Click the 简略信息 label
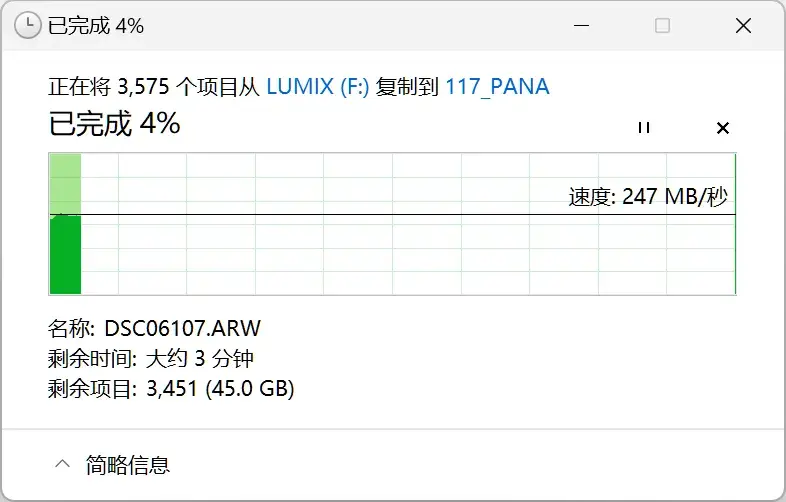Viewport: 786px width, 502px height. 128,464
